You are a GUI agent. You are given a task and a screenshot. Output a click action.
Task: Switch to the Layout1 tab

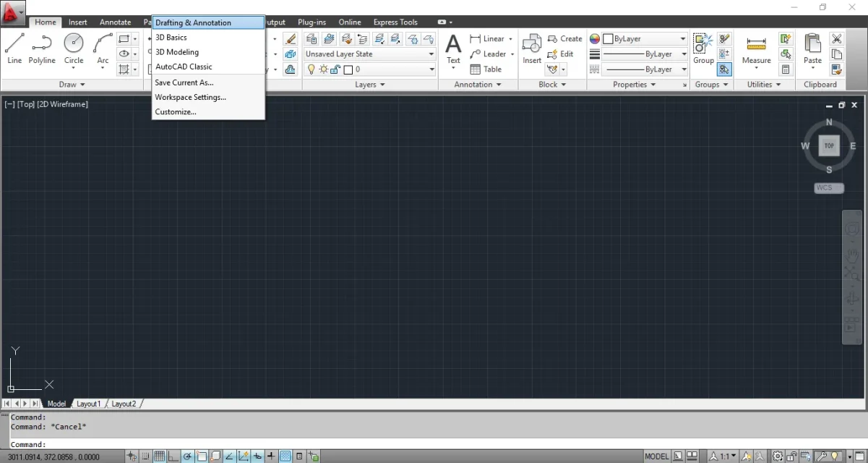[88, 404]
